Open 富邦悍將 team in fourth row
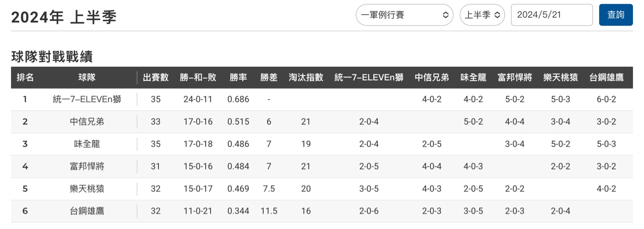Screen dimensions: 644x229 click(x=87, y=167)
